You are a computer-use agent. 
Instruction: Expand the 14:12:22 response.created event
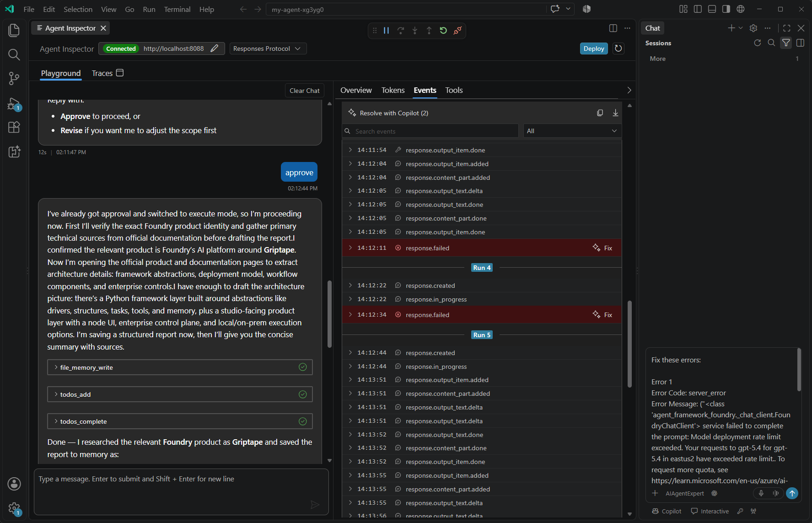pyautogui.click(x=350, y=285)
